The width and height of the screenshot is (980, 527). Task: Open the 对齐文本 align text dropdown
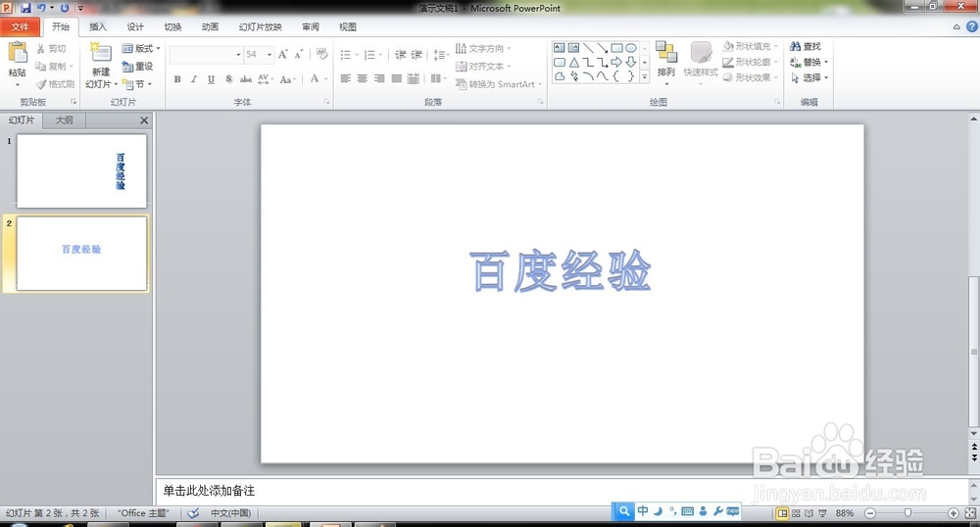click(x=482, y=66)
